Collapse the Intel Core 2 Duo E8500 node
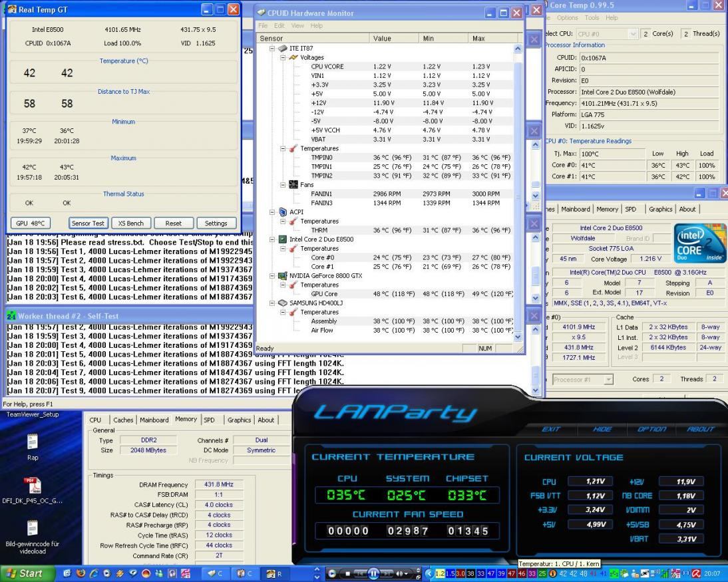 (273, 239)
